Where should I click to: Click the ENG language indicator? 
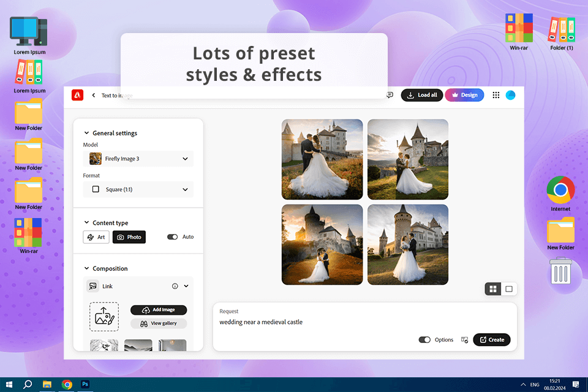pos(535,385)
